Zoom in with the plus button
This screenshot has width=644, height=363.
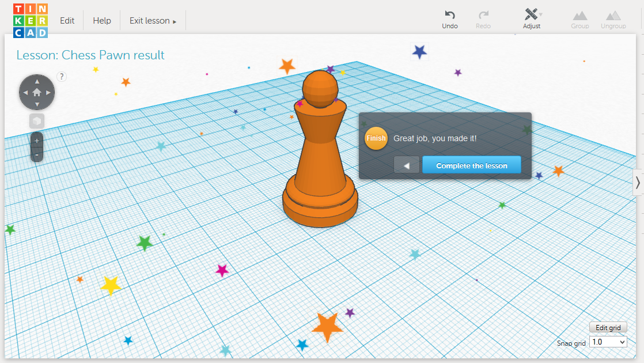click(x=37, y=141)
